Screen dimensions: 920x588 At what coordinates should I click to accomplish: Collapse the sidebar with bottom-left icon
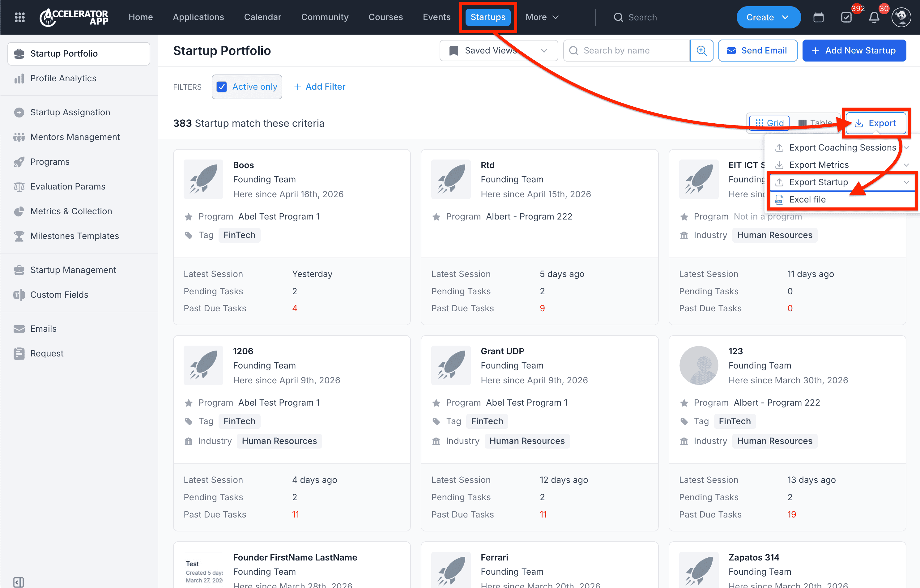18,582
